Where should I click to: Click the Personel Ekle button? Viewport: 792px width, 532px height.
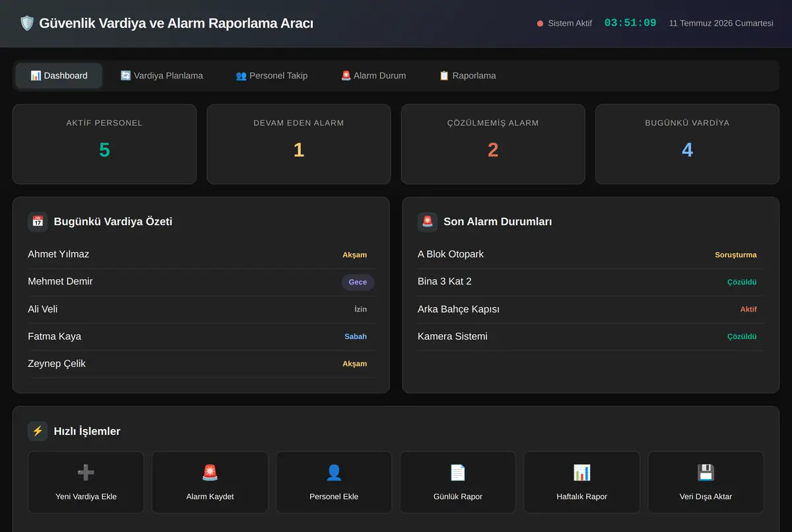(x=334, y=482)
